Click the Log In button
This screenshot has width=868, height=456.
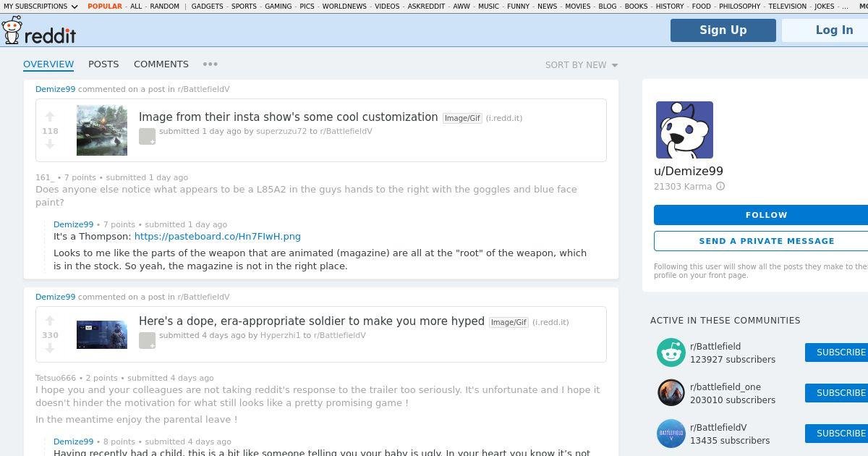(826, 30)
